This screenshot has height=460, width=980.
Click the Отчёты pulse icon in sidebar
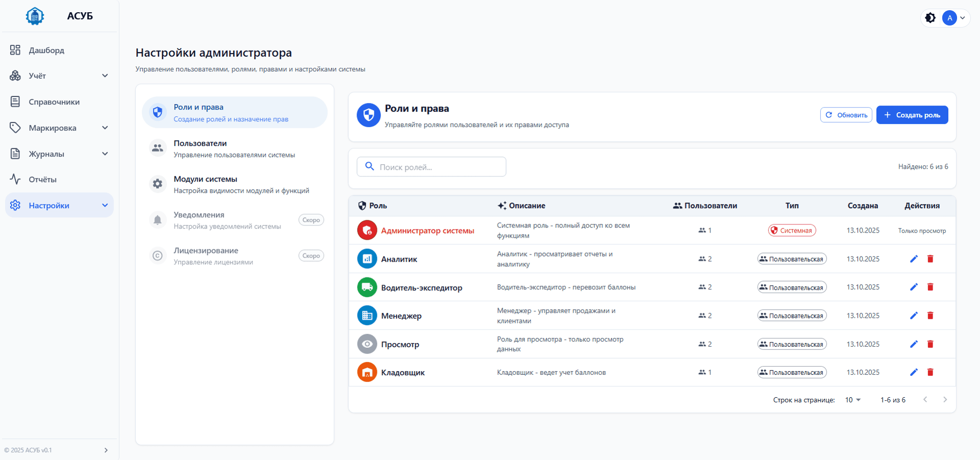tap(15, 179)
